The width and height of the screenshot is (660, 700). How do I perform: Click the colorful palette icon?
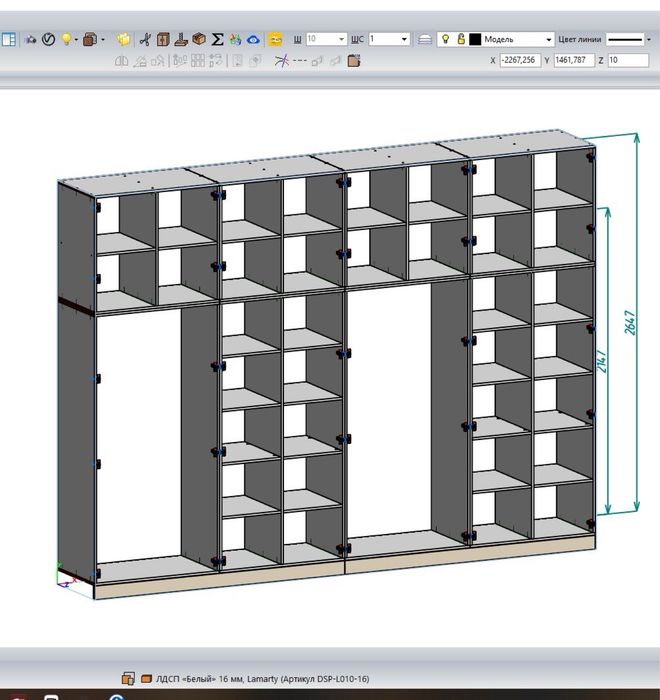tap(235, 39)
